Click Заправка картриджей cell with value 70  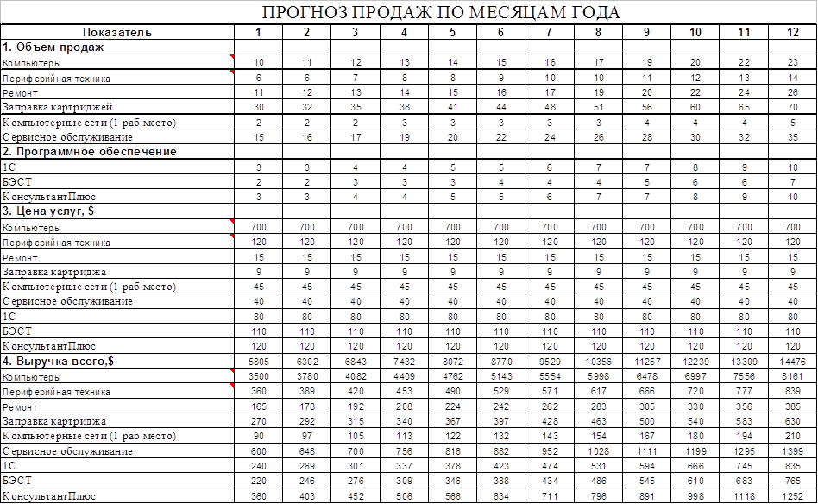792,108
